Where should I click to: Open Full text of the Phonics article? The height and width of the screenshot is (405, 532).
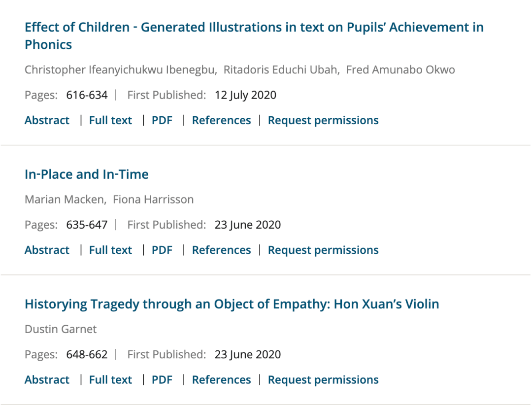coord(110,120)
